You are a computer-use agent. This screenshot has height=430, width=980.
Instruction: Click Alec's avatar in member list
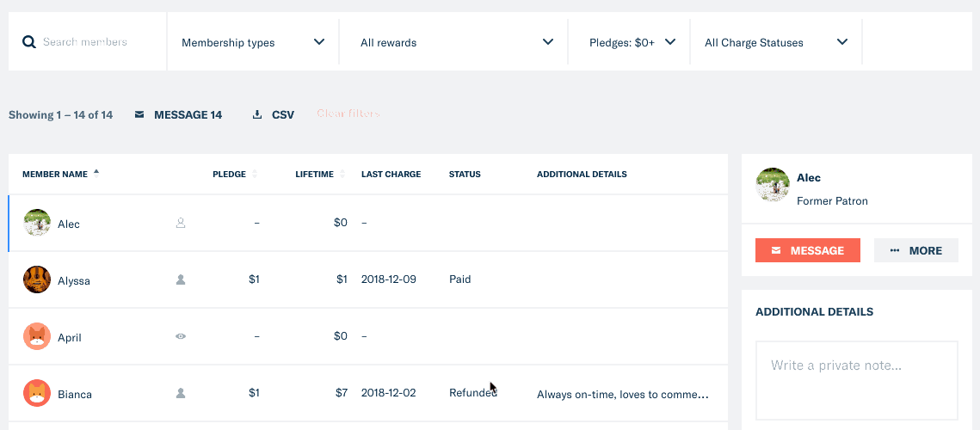click(x=37, y=223)
